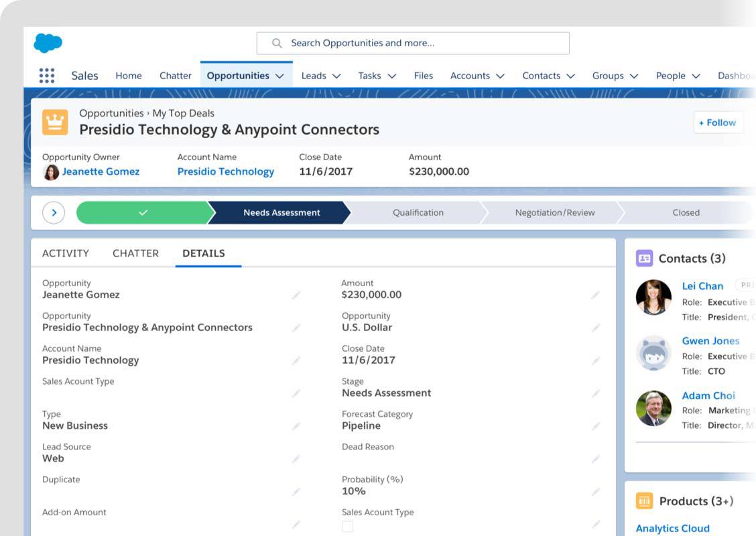Open the Leads dropdown arrow
Image resolution: width=756 pixels, height=536 pixels.
coord(336,76)
